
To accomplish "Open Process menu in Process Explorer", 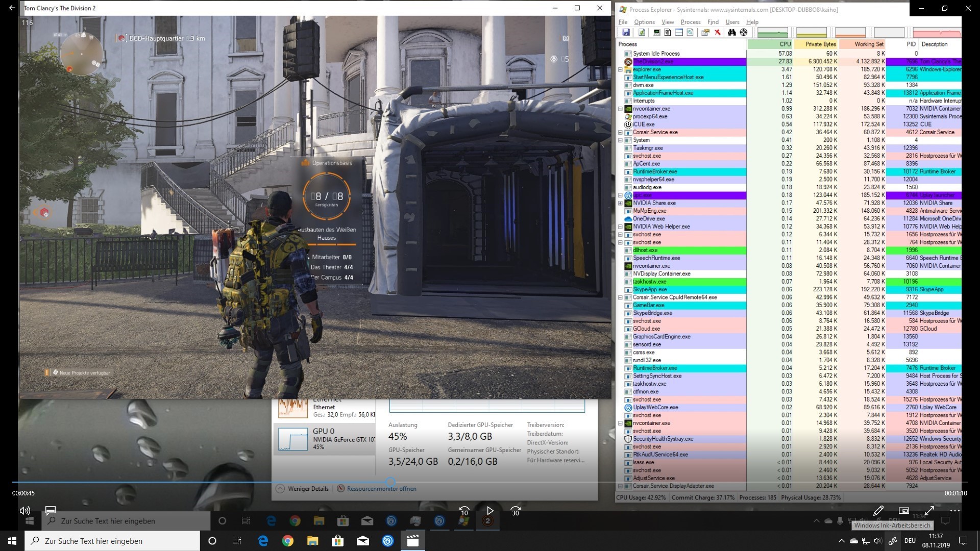I will coord(691,22).
